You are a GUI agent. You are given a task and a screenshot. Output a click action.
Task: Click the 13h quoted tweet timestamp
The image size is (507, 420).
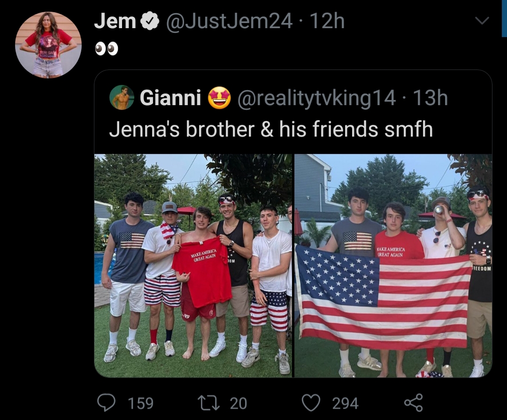point(430,98)
